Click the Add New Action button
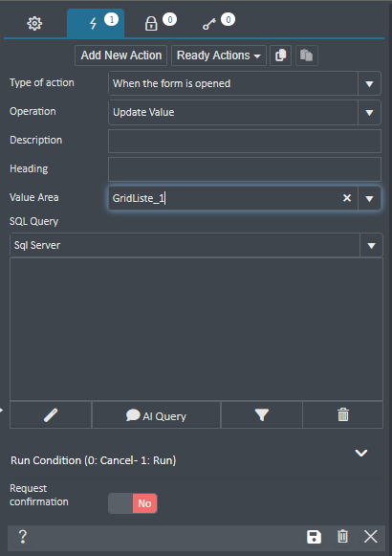 pos(121,56)
